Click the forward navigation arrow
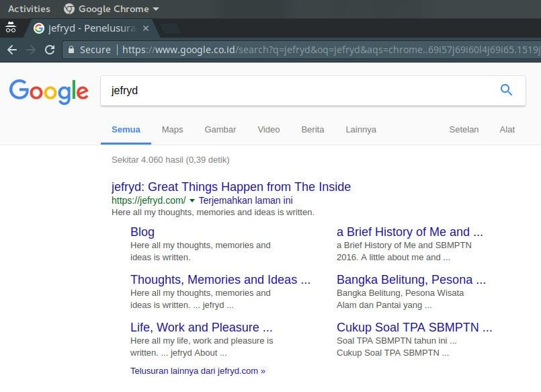The width and height of the screenshot is (541, 392). click(x=31, y=50)
